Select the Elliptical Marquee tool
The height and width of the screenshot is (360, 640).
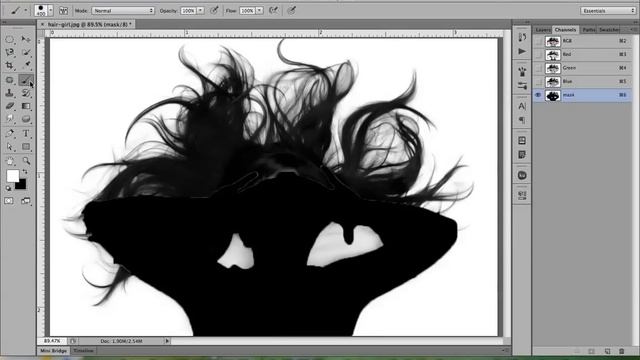(x=9, y=39)
